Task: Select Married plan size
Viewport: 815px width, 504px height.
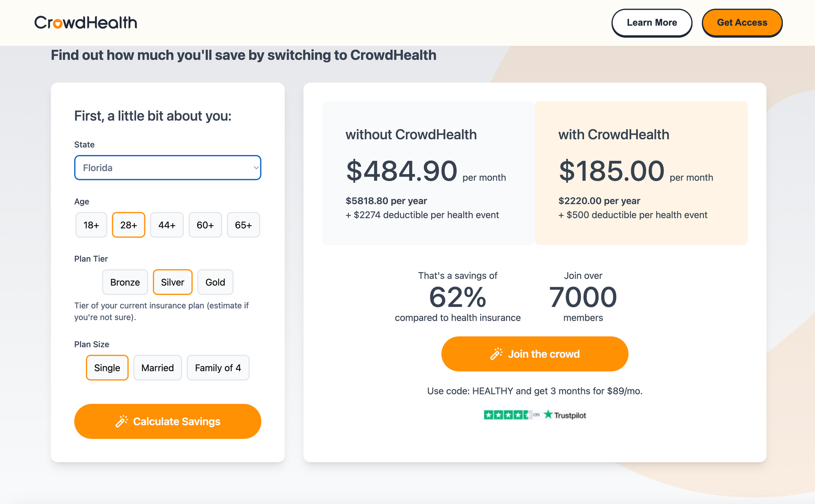Action: [157, 368]
